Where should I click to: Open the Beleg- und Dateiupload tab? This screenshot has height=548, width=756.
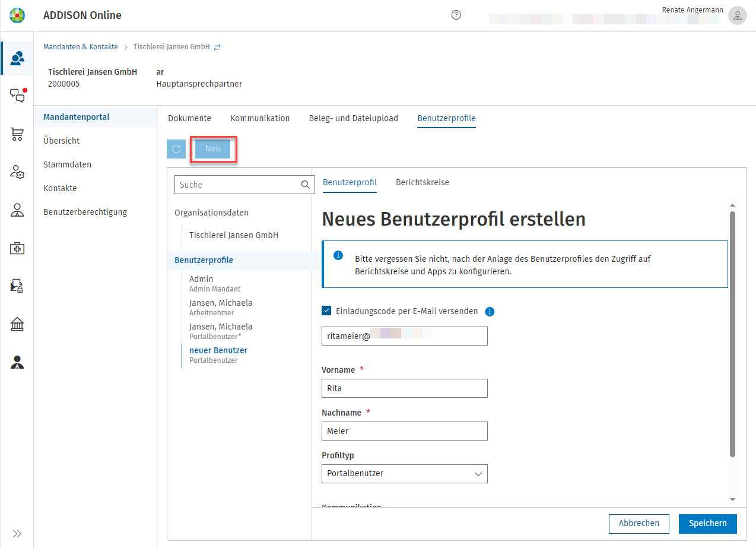click(x=354, y=118)
